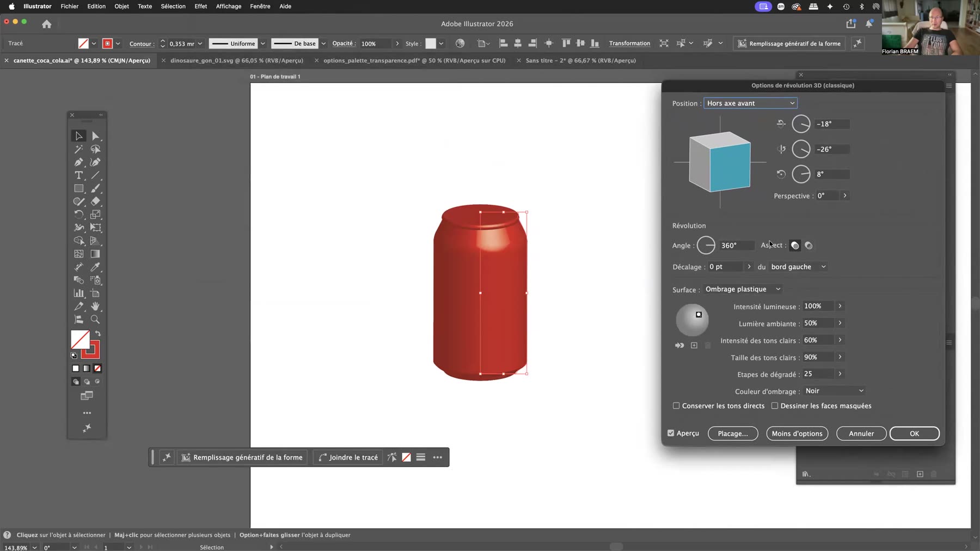The image size is (980, 551).
Task: Select the Rotate tool
Action: (79, 215)
